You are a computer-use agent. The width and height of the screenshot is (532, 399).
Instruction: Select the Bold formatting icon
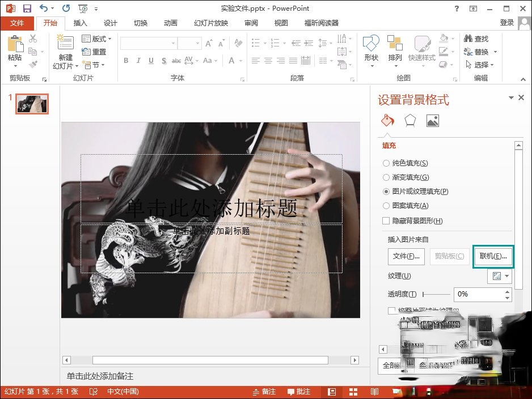(x=126, y=61)
